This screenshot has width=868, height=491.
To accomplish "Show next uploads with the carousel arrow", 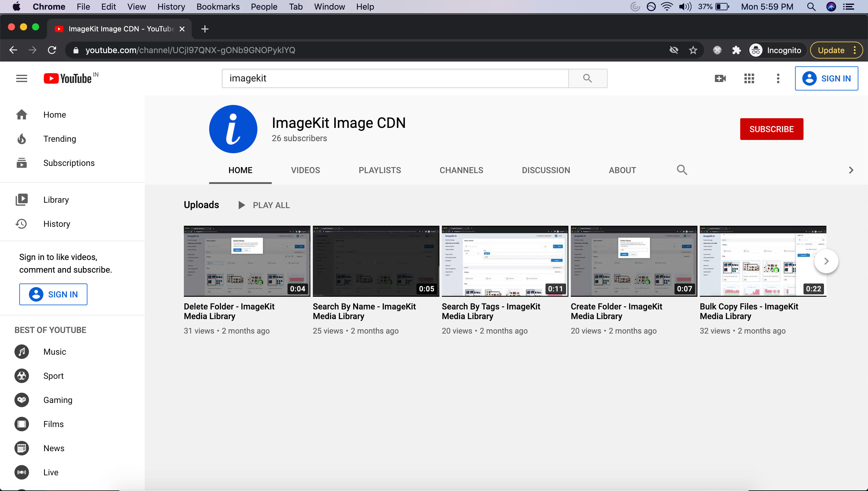I will [826, 261].
